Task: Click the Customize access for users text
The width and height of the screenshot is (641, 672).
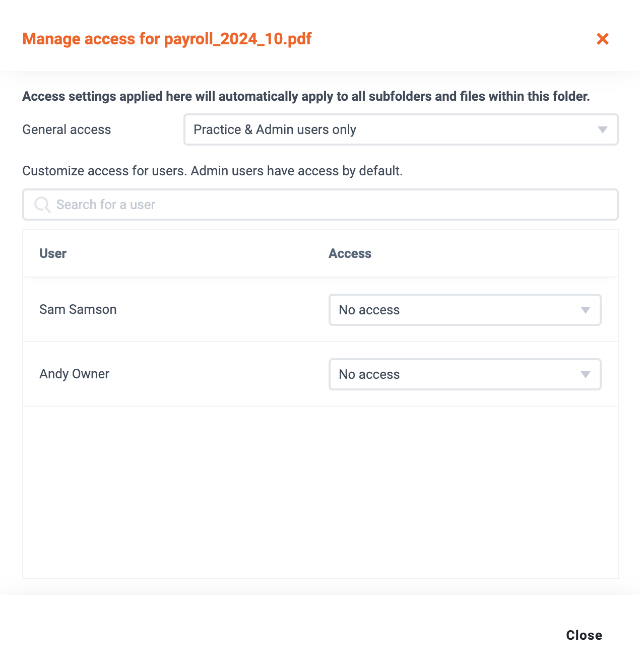Action: click(x=212, y=171)
